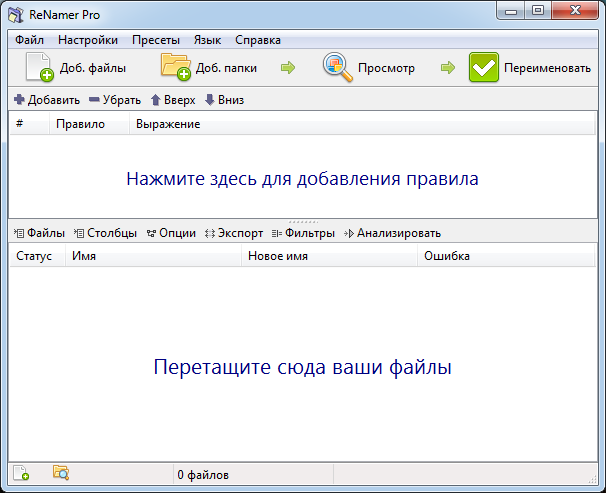The image size is (606, 493).
Task: Maximize the ReNamer Pro window
Action: [x=538, y=10]
